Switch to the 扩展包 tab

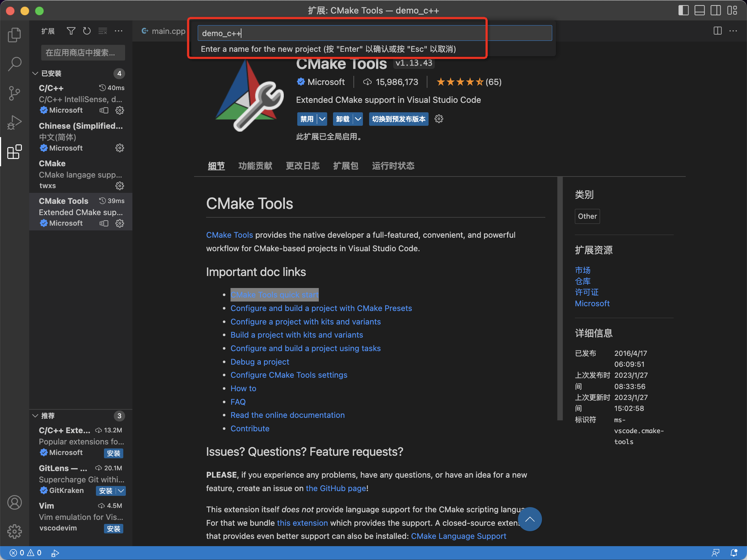346,166
